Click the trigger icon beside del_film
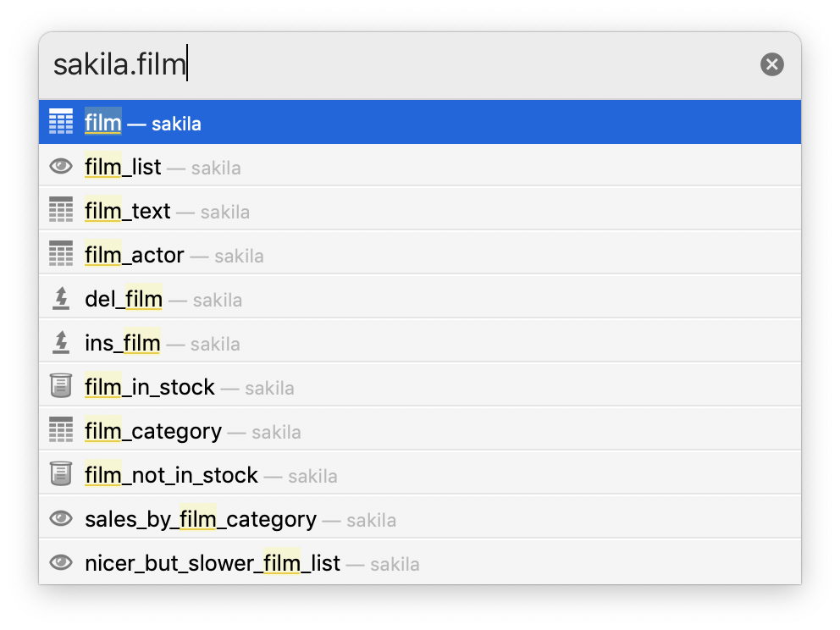 pos(61,298)
